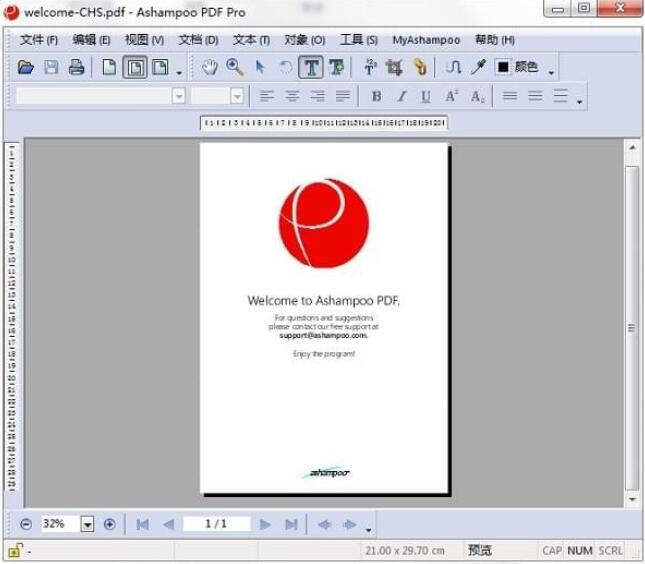Toggle Underline text formatting
Screen dimensions: 645x564
point(426,97)
